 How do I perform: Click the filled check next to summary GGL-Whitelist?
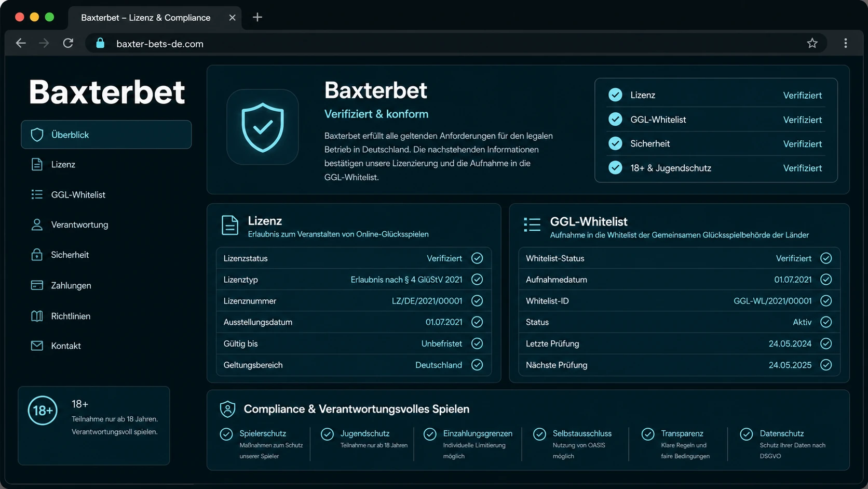(615, 119)
